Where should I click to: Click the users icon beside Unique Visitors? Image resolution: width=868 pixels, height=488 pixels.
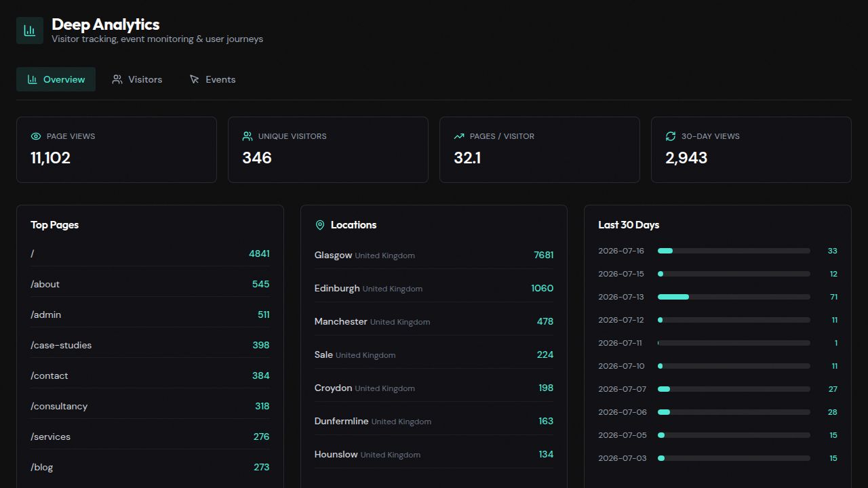248,136
